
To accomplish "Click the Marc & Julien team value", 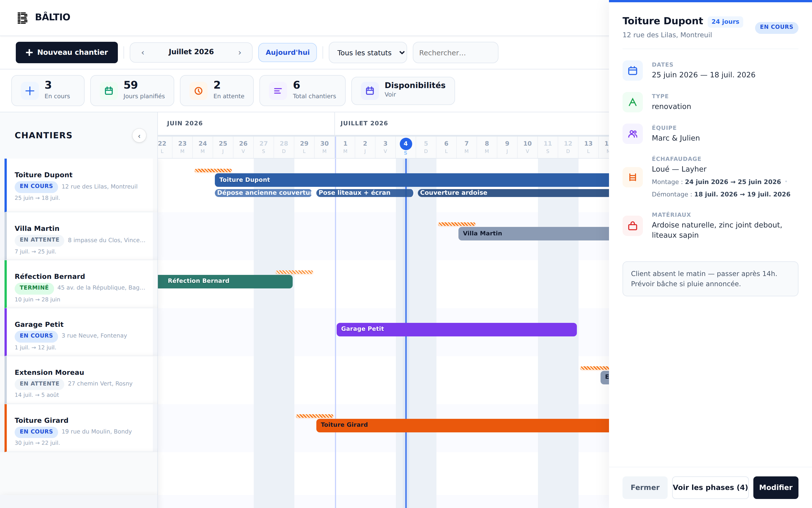I will pyautogui.click(x=676, y=138).
